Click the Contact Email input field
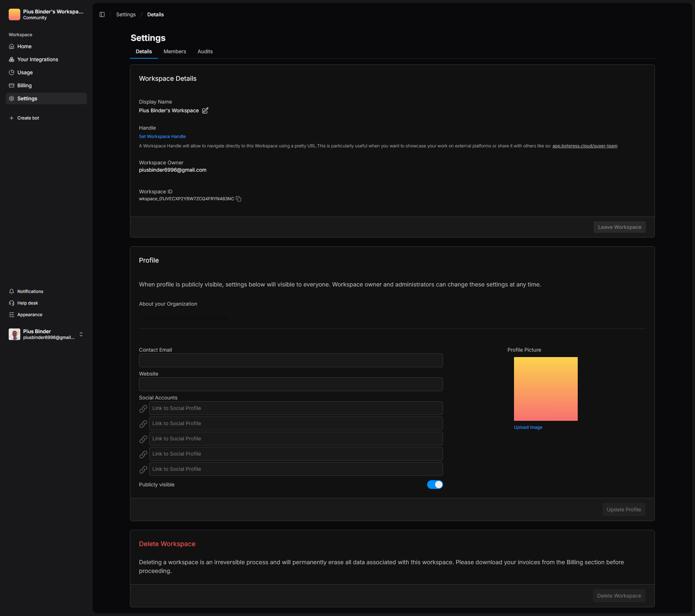The width and height of the screenshot is (695, 616). [291, 360]
